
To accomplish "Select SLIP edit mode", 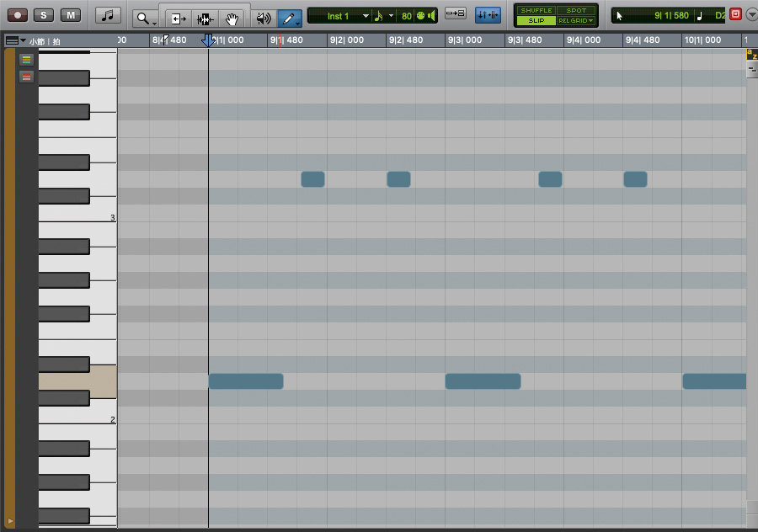I will pyautogui.click(x=536, y=21).
